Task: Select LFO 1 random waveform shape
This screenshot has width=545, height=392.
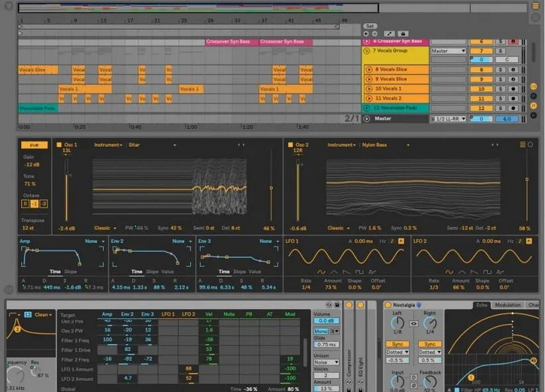Action: click(x=372, y=272)
